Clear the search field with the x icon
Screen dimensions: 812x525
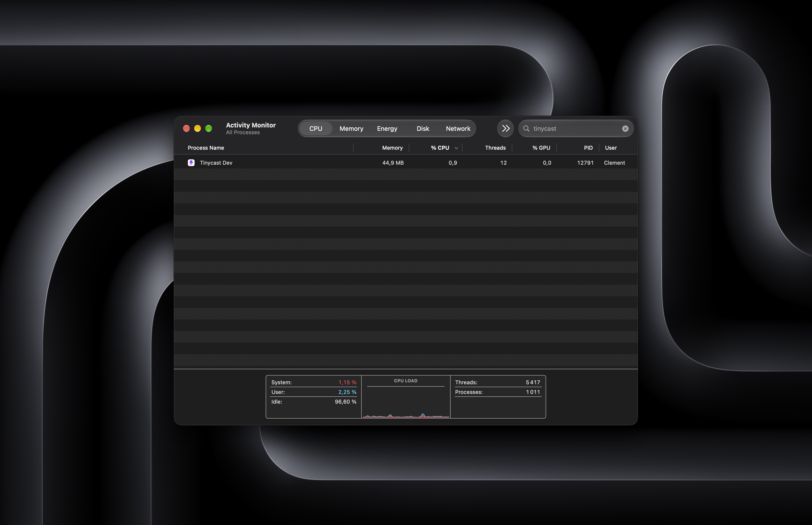(x=625, y=128)
